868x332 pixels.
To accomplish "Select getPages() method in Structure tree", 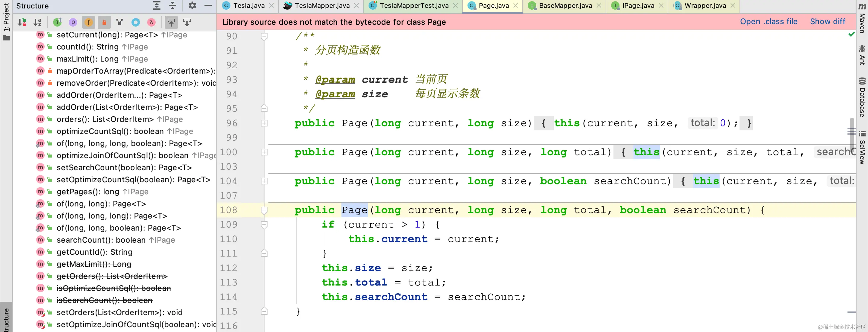I will coord(87,192).
